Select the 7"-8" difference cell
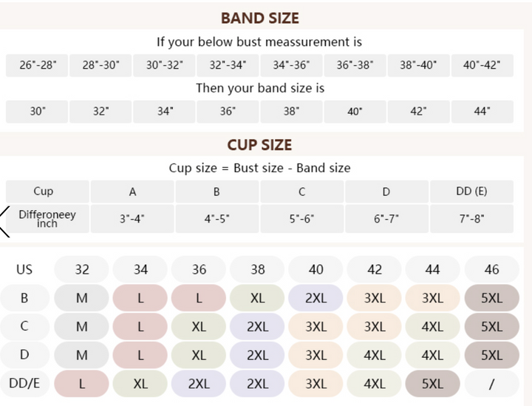 click(471, 219)
